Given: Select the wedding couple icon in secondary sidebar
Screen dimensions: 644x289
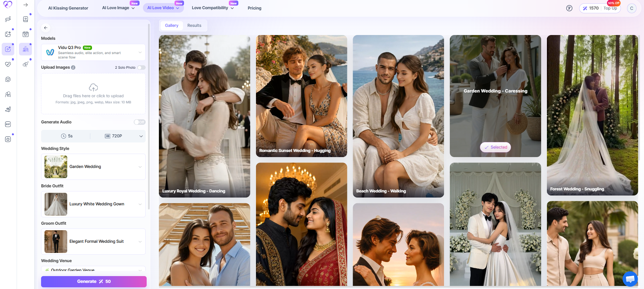Looking at the screenshot, I should 25,49.
